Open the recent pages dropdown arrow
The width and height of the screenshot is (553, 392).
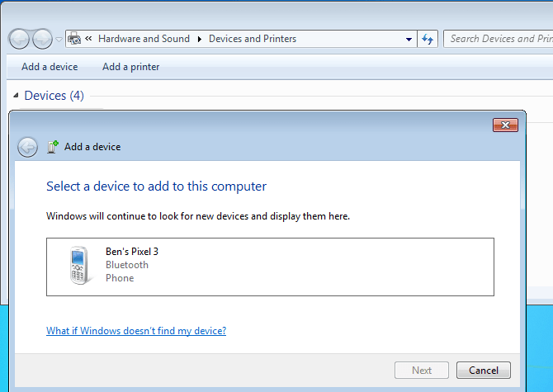[59, 40]
